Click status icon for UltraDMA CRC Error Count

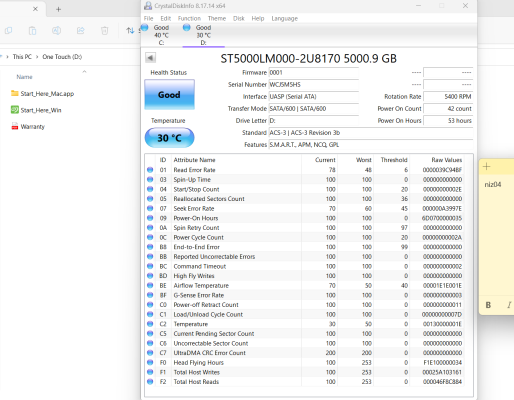[x=150, y=353]
